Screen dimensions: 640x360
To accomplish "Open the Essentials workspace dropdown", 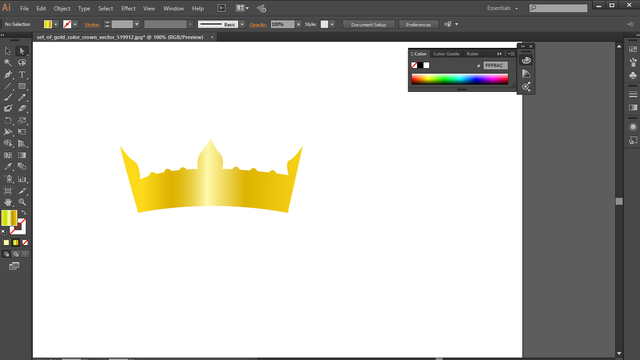I will pyautogui.click(x=502, y=8).
